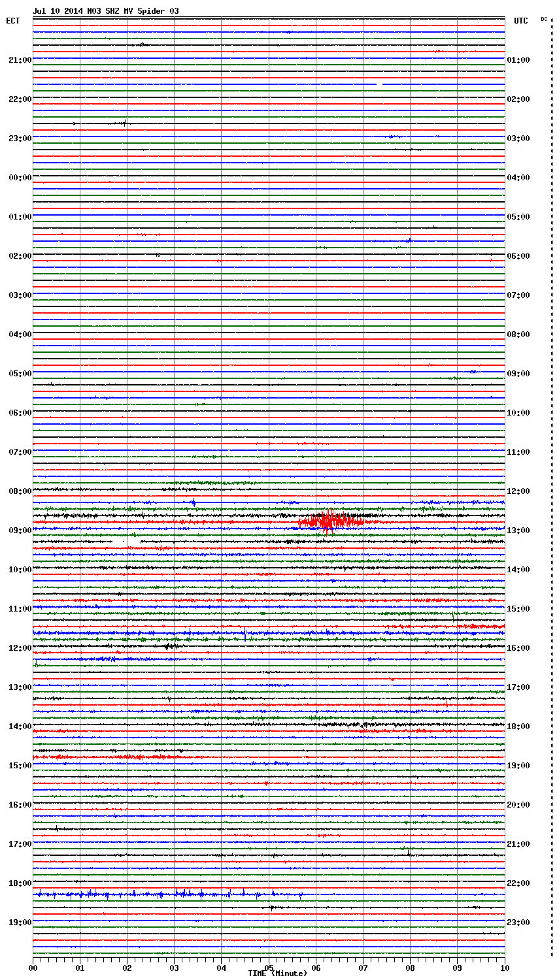Pick the UTC 22:00 hour label
This screenshot has width=557, height=980.
point(518,883)
